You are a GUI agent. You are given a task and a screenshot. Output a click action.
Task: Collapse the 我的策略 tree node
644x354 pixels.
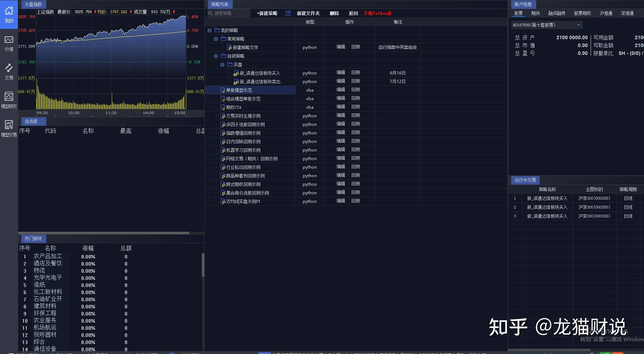(x=209, y=30)
